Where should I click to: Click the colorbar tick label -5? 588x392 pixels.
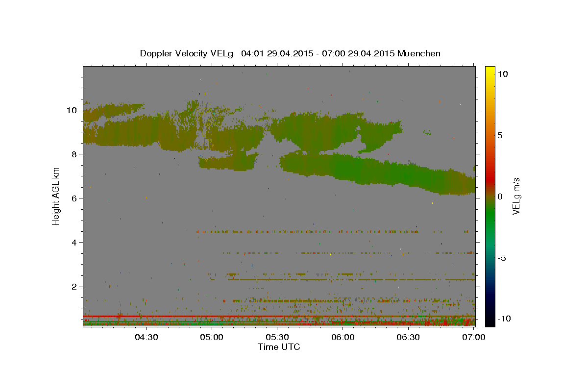tap(502, 258)
